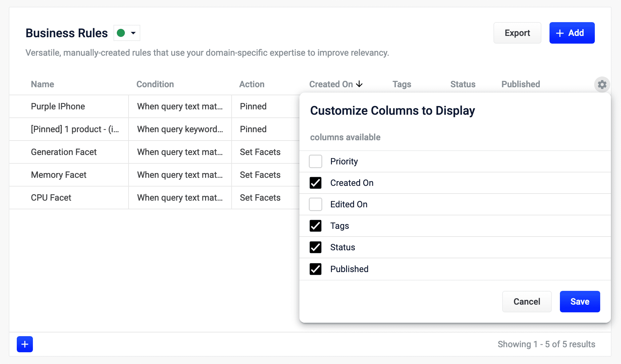Uncheck the Created On column checkbox

pyautogui.click(x=316, y=183)
